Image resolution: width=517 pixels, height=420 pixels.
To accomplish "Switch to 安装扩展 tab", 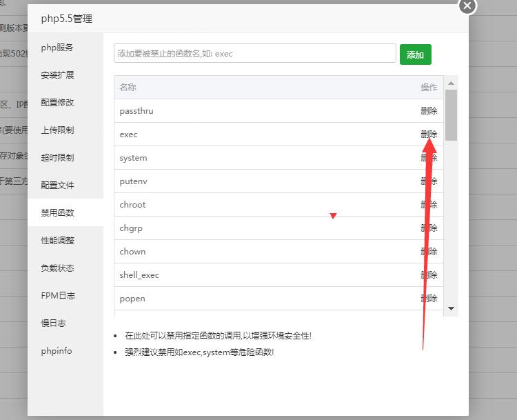I will (57, 75).
